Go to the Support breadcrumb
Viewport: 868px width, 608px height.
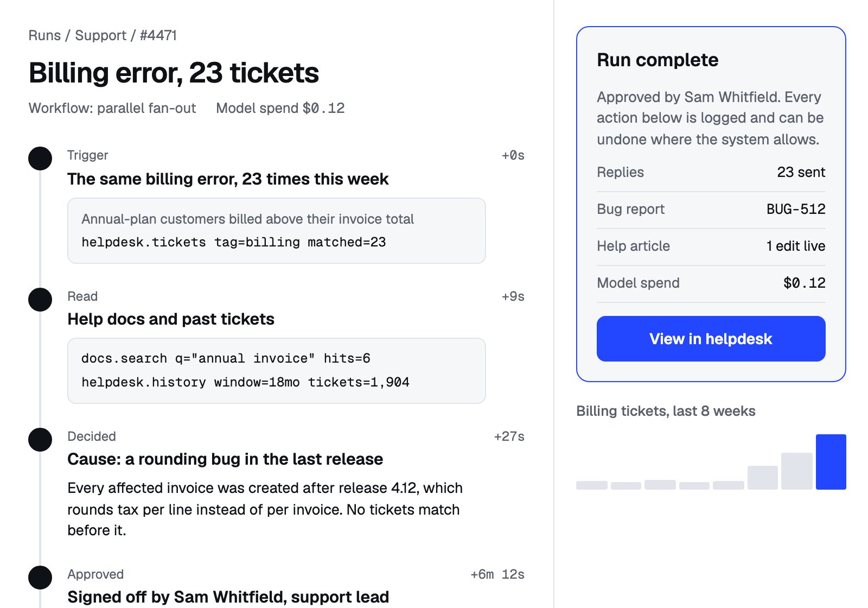click(x=100, y=35)
